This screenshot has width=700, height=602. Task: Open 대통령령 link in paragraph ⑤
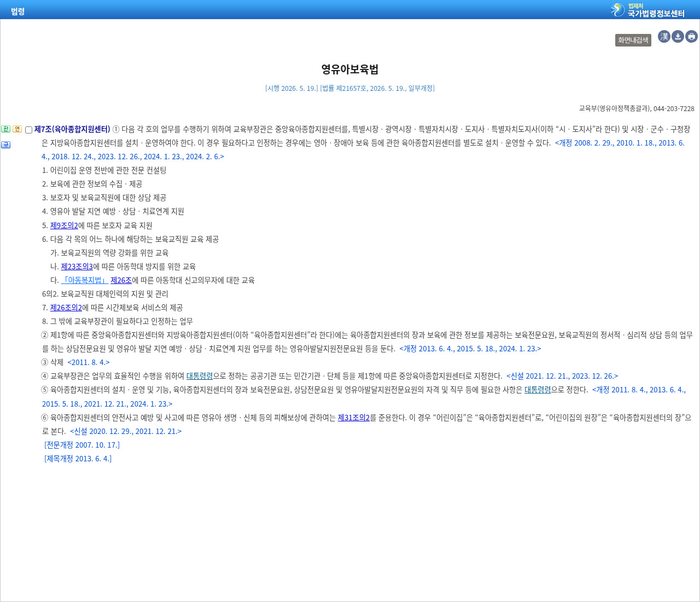click(538, 390)
